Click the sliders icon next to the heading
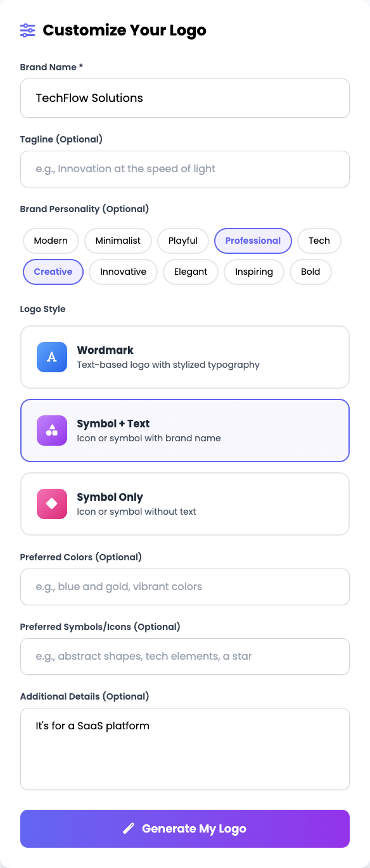Image resolution: width=370 pixels, height=868 pixels. point(27,30)
